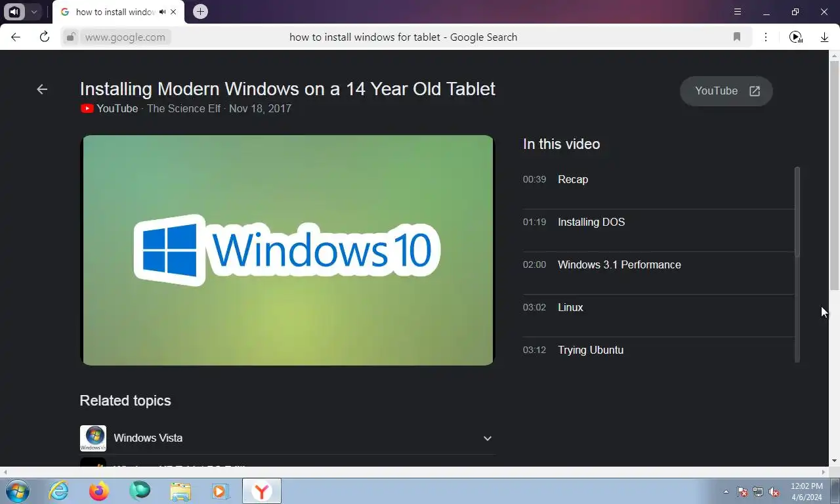Screen dimensions: 840x504
Task: Launch Firefox from the taskbar
Action: tap(99, 491)
